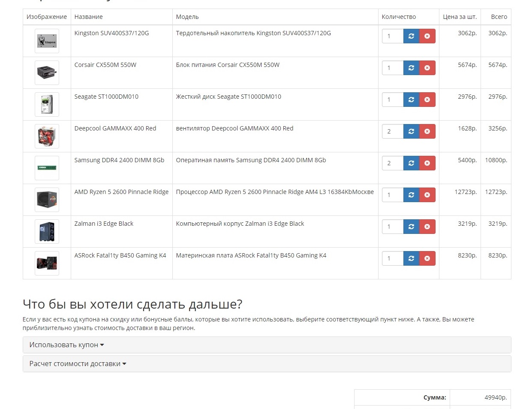Select the 3256р. total for Deepcool cooler
532x409 pixels.
coord(498,128)
